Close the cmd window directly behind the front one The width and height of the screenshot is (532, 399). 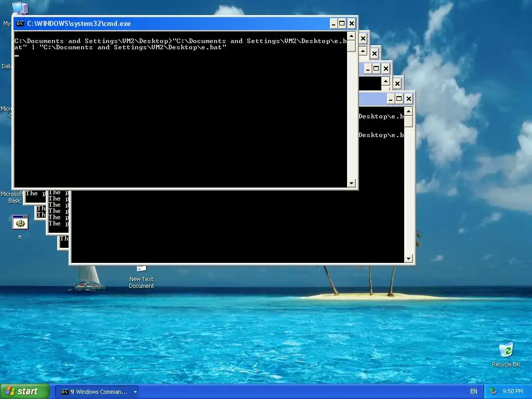pos(363,38)
